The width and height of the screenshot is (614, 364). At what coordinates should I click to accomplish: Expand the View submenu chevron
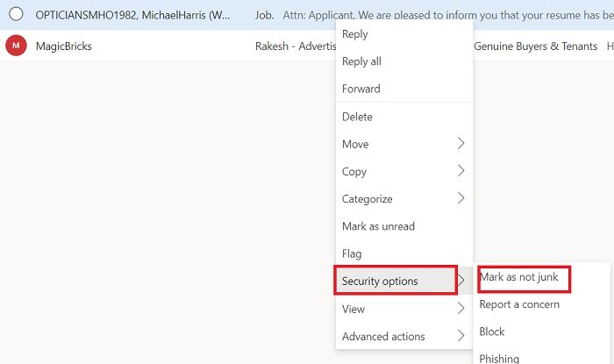point(461,309)
